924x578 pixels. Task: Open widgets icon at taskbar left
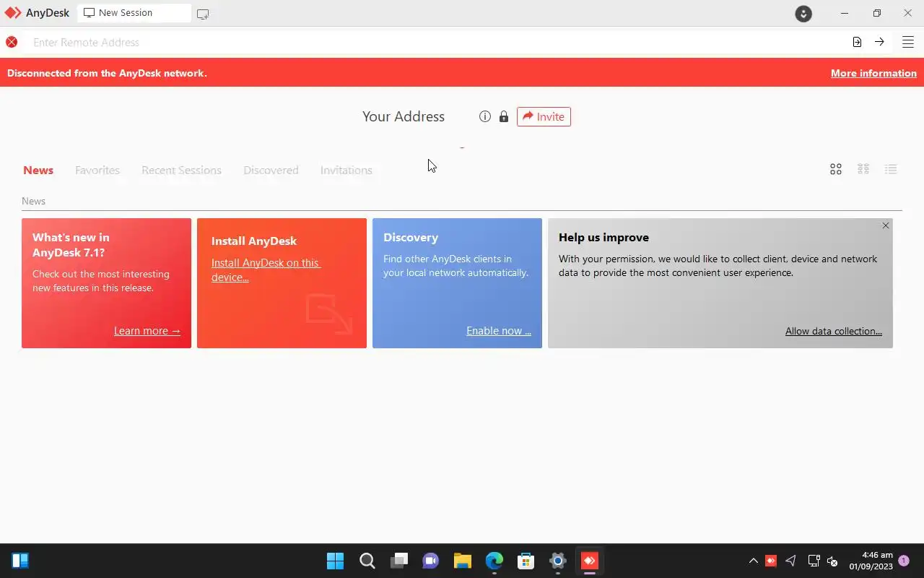coord(20,561)
